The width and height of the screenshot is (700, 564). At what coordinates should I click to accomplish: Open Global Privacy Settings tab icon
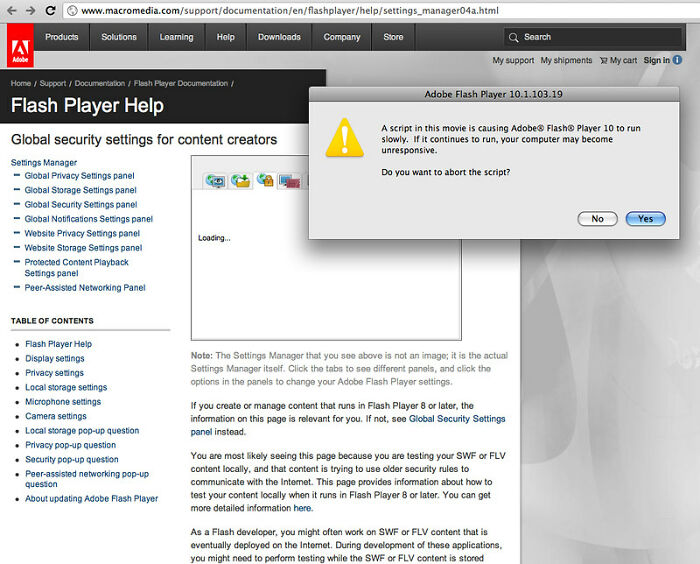[215, 181]
